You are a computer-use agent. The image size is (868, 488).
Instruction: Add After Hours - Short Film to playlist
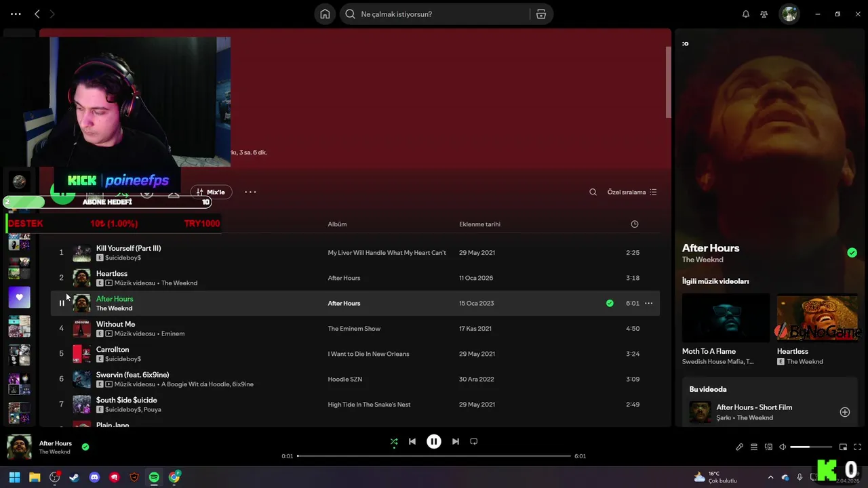click(845, 412)
